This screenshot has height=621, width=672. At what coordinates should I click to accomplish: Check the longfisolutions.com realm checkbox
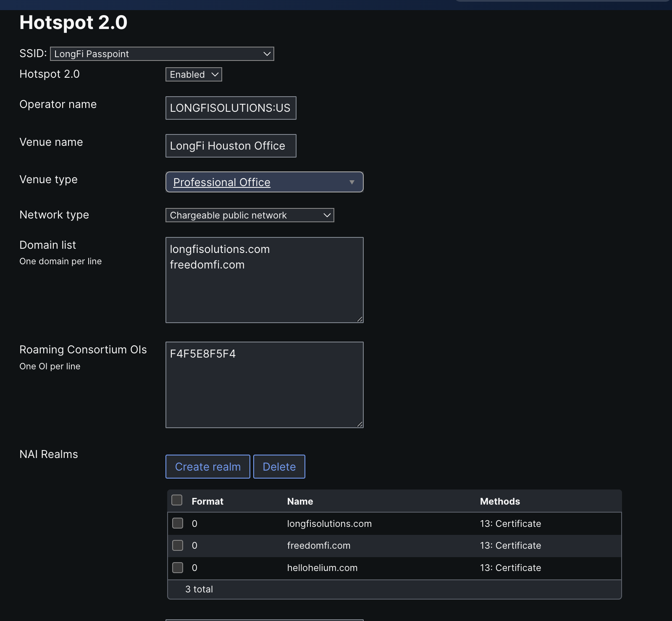pos(178,523)
